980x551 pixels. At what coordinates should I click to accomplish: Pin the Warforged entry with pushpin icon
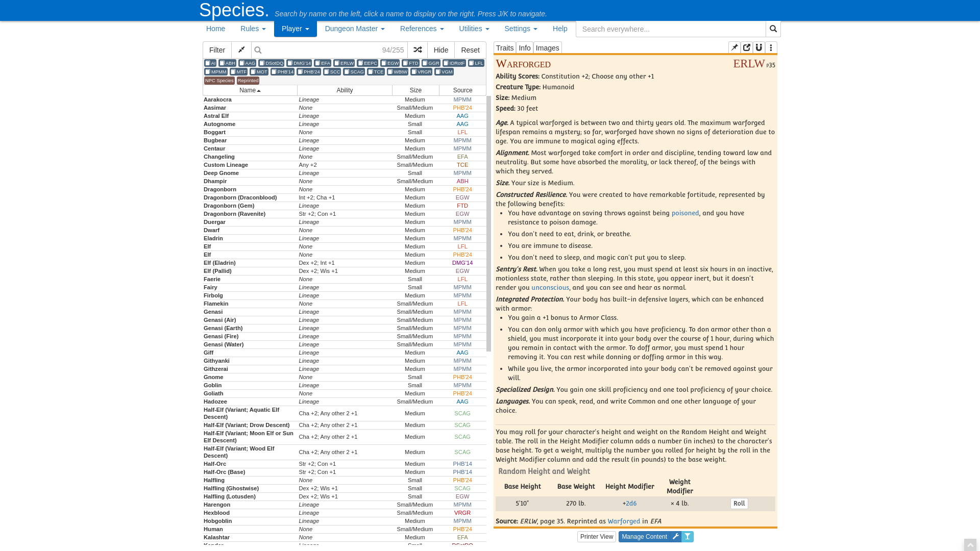click(x=734, y=48)
